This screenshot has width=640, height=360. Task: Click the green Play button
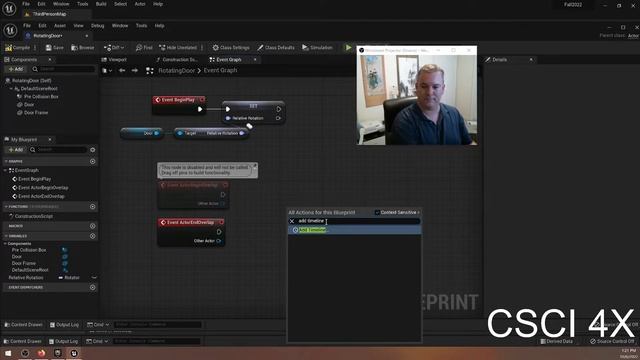[x=348, y=48]
